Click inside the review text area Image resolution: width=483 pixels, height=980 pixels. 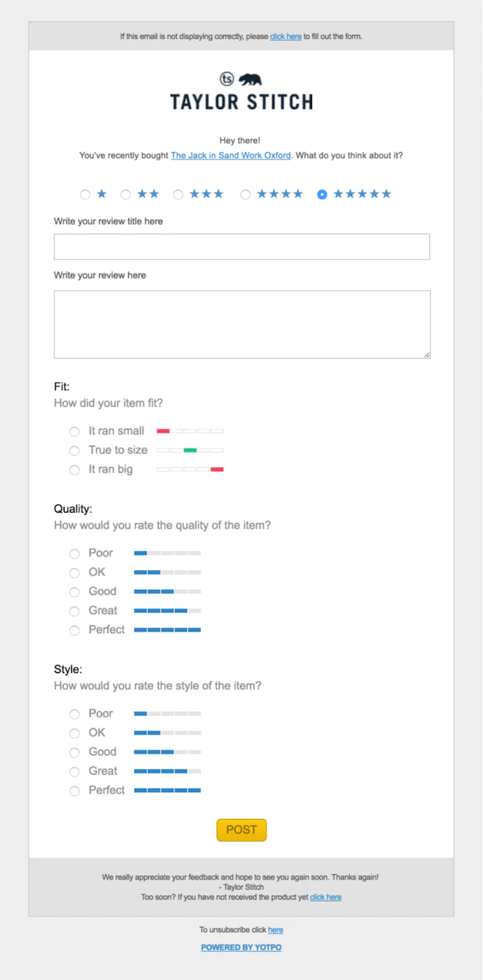tap(241, 324)
